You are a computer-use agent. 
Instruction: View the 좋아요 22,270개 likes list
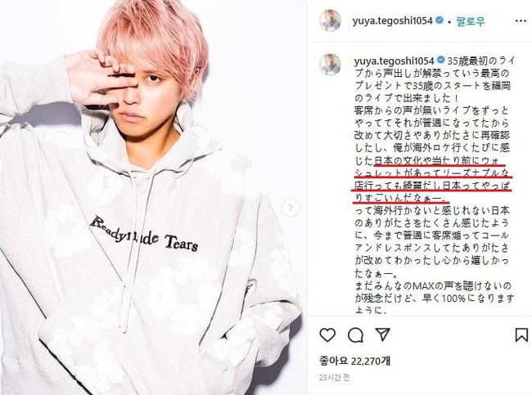[x=354, y=361]
